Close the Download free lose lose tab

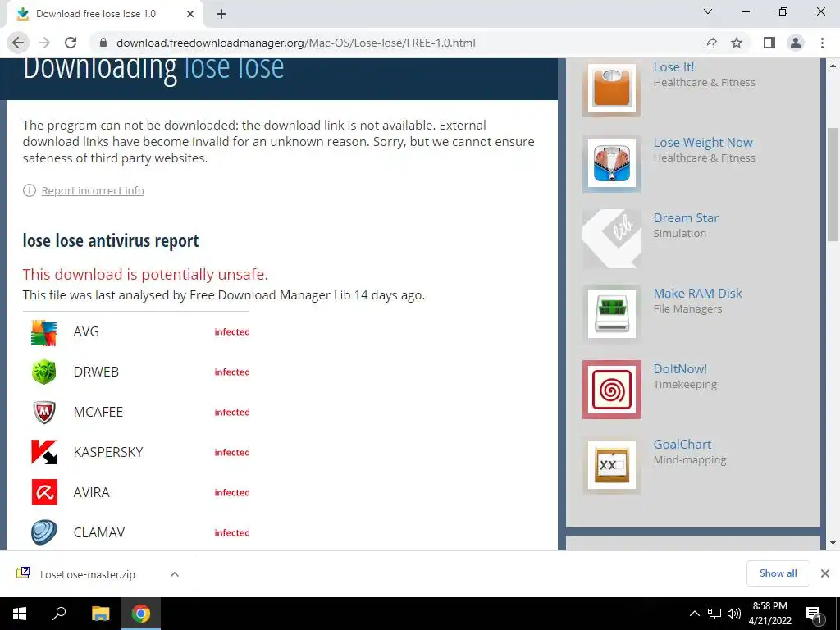(x=190, y=14)
